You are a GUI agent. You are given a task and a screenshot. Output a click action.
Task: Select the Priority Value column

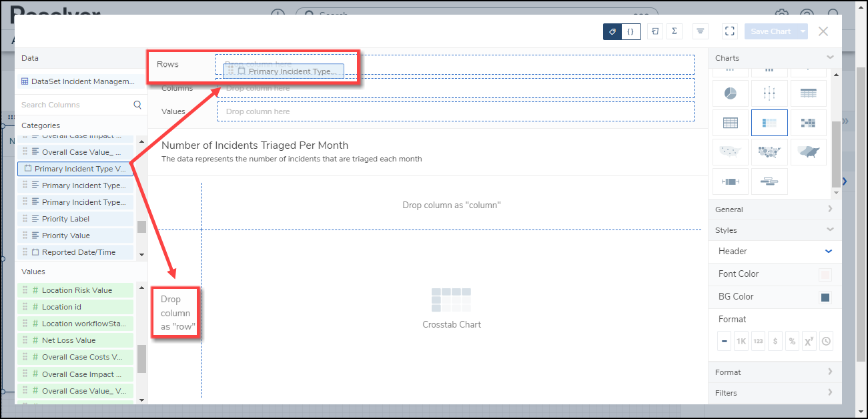(x=75, y=236)
